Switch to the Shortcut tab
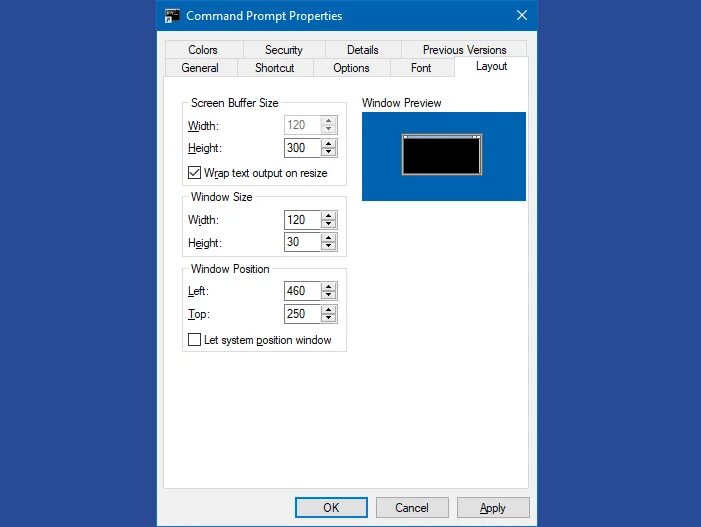This screenshot has width=701, height=527. coord(274,68)
